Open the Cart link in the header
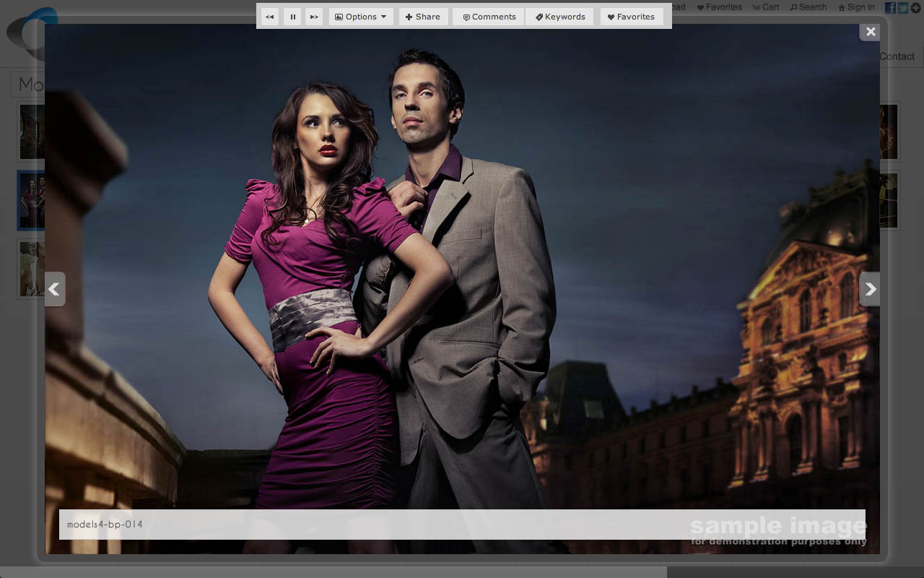The height and width of the screenshot is (578, 924). [765, 7]
